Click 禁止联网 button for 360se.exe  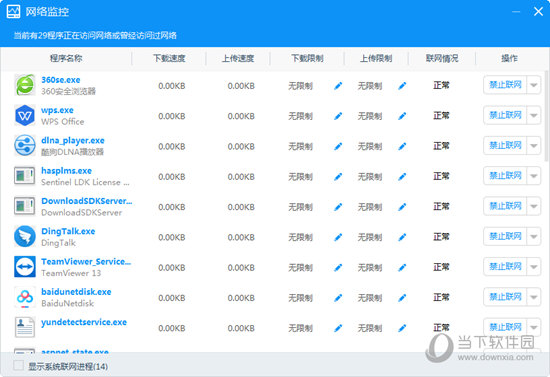point(505,85)
